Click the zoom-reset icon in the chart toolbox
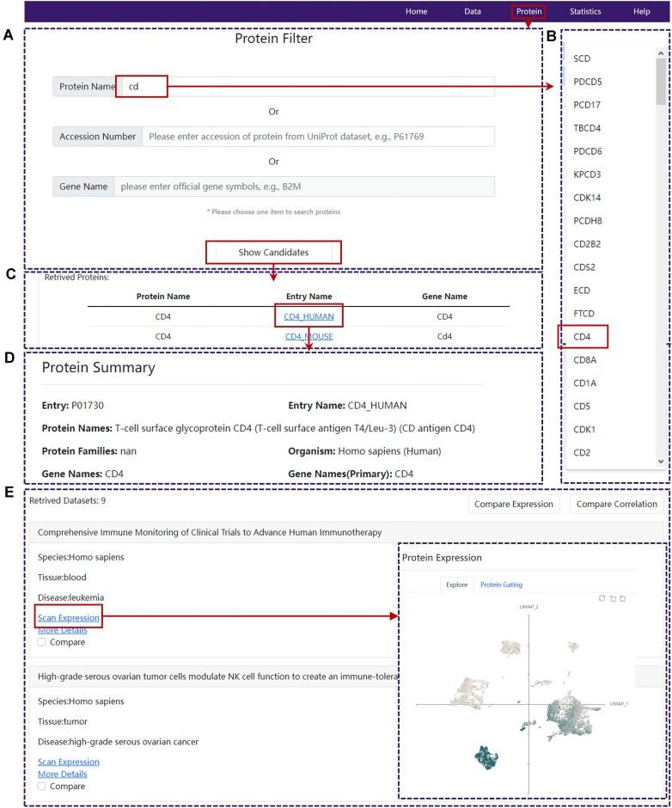This screenshot has height=808, width=672. click(622, 598)
